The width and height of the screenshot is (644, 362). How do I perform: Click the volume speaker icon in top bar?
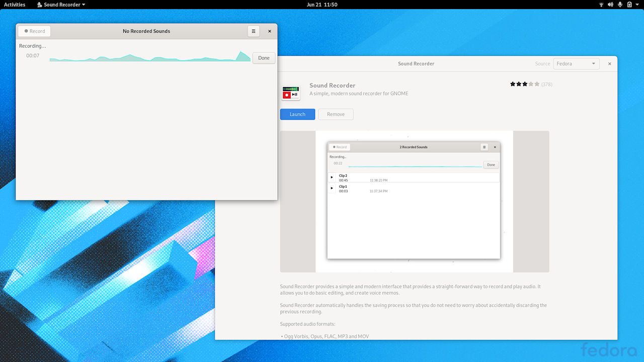pyautogui.click(x=610, y=5)
